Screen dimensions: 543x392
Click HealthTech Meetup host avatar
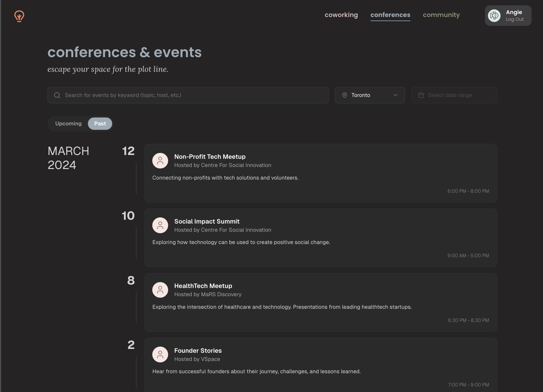coord(160,290)
